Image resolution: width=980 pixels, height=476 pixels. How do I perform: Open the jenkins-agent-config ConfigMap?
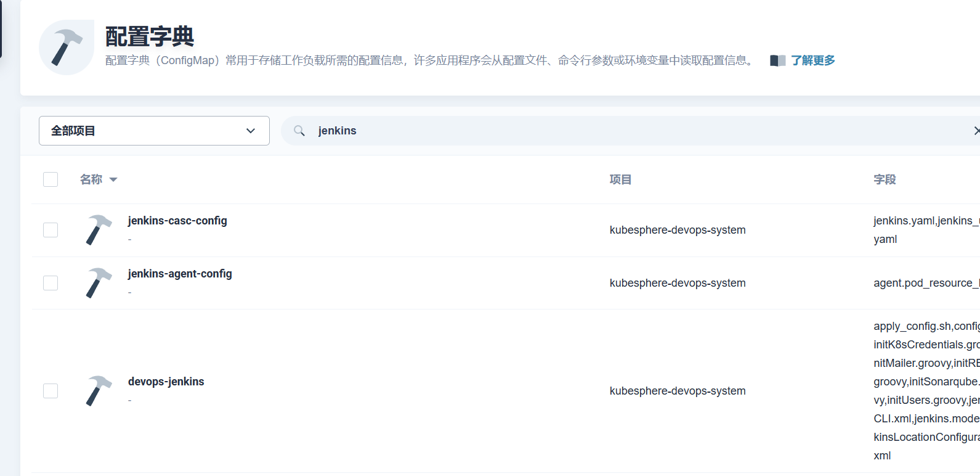(180, 274)
